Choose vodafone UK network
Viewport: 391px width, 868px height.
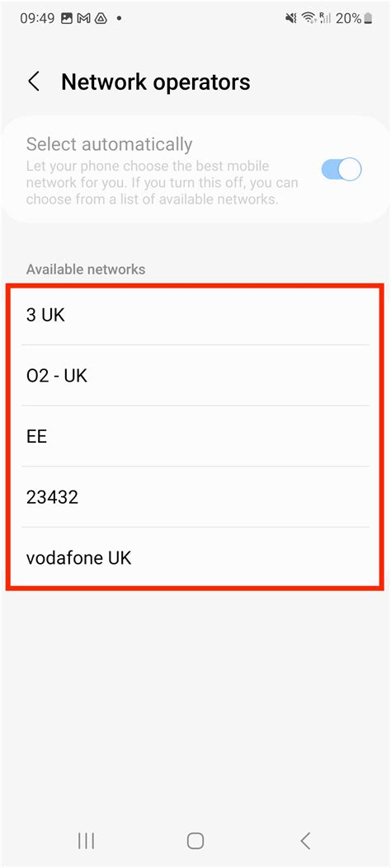[x=195, y=557]
